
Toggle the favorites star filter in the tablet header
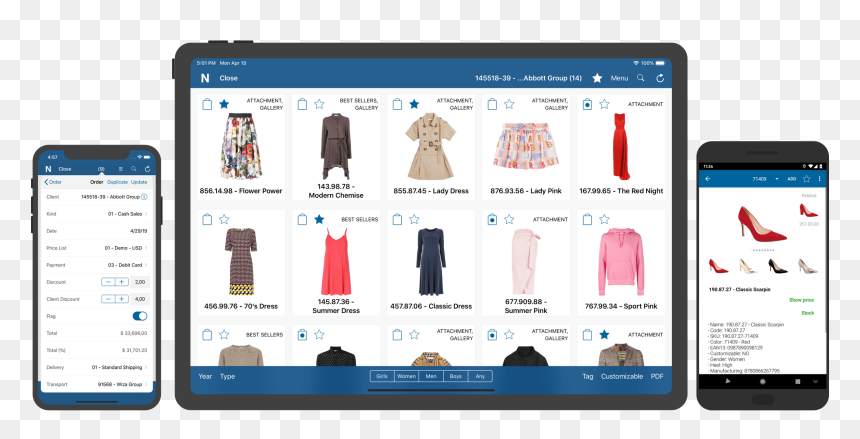point(597,78)
